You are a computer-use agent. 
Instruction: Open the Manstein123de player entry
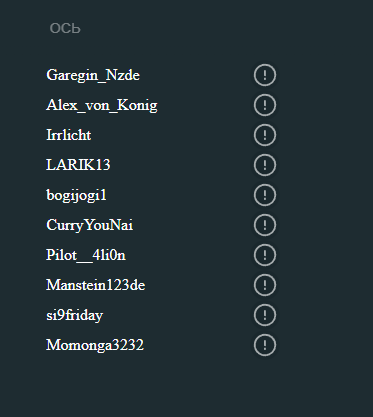click(x=96, y=285)
